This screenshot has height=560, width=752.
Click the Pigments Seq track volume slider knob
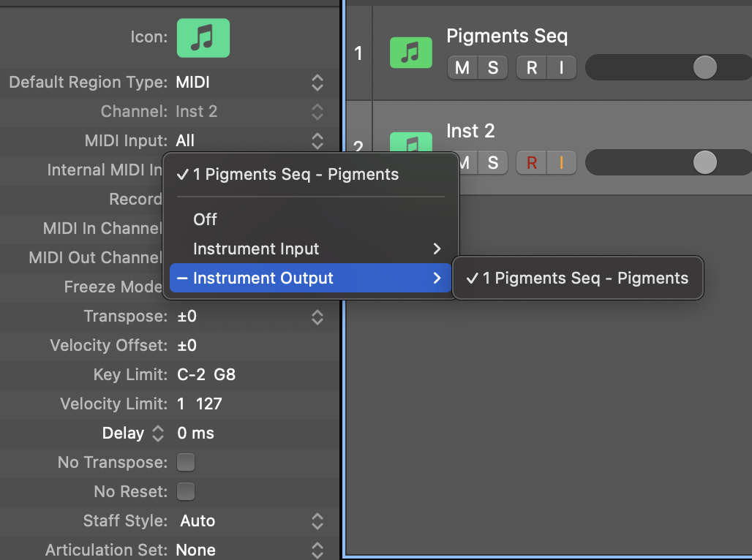[705, 67]
